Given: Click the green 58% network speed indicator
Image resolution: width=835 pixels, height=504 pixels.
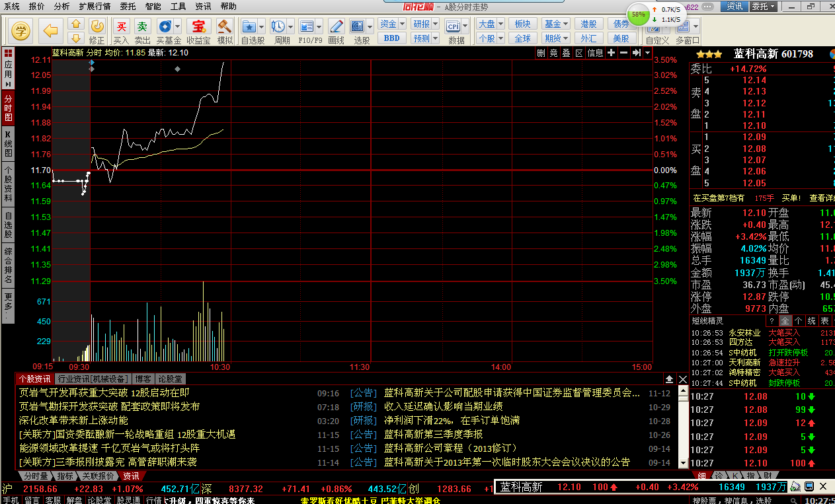Looking at the screenshot, I should (638, 15).
